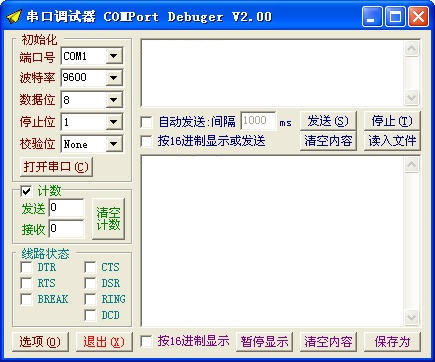Enable the RTS line checkbox

(26, 283)
